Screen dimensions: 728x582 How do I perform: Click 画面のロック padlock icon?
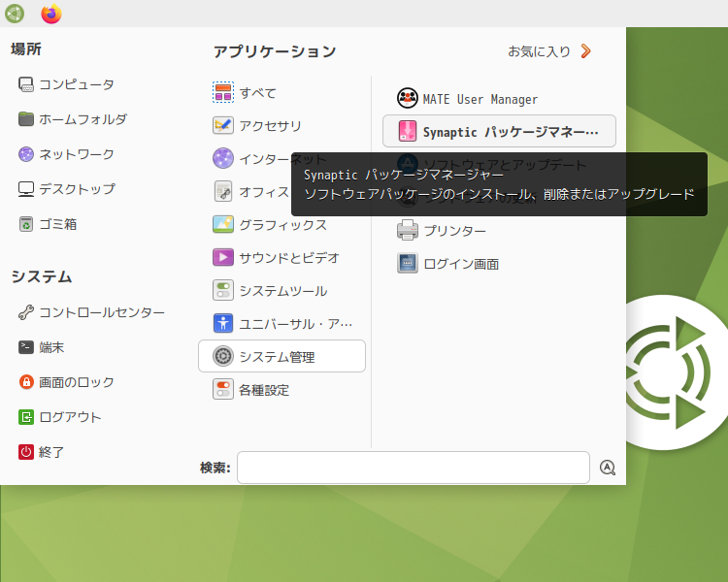point(26,382)
